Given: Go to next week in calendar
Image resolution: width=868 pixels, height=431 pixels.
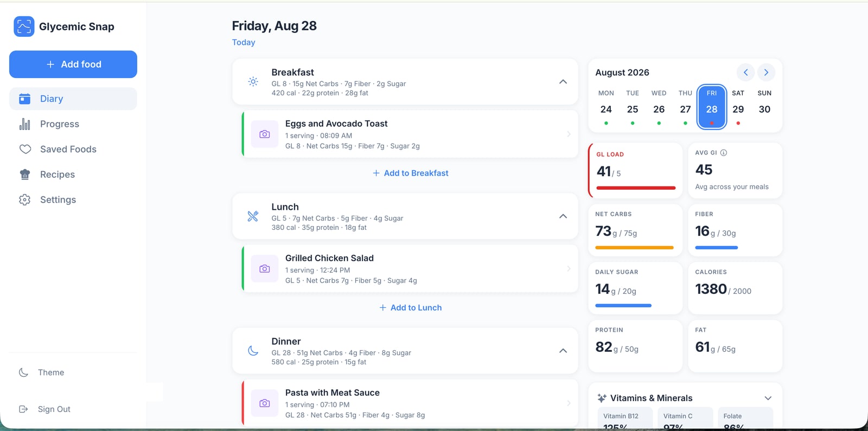Looking at the screenshot, I should click(x=766, y=72).
